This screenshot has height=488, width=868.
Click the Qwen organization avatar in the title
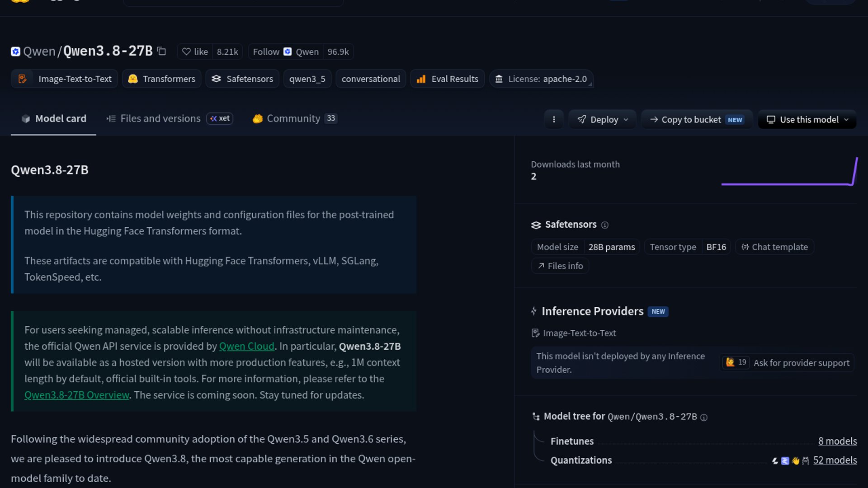point(15,52)
